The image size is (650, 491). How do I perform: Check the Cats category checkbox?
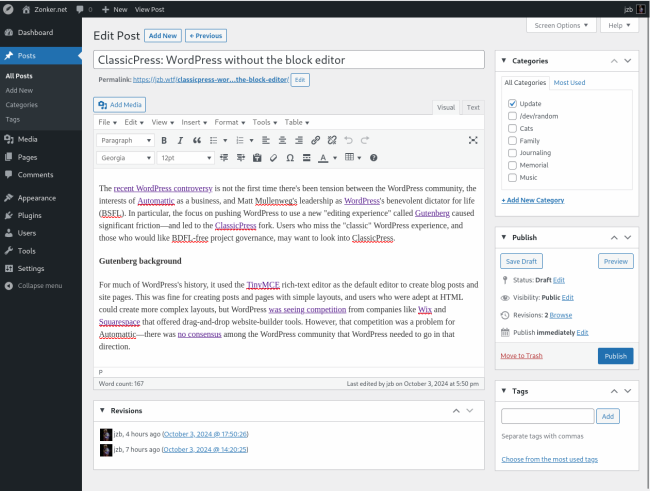click(512, 128)
